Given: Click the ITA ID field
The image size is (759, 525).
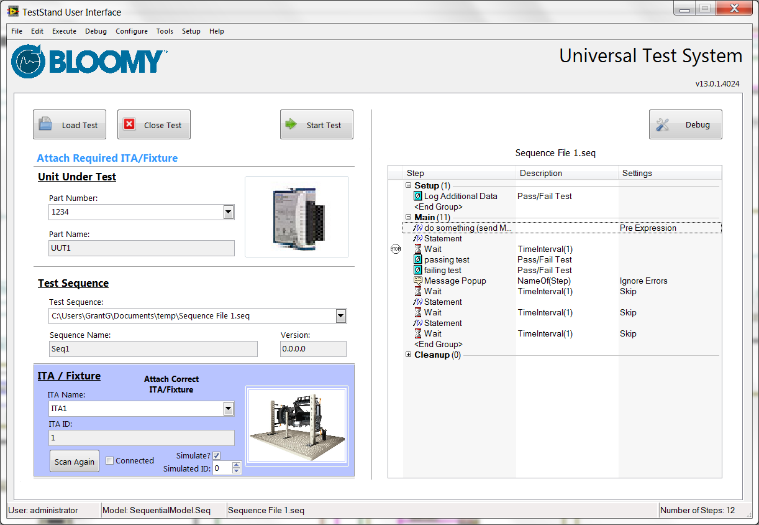Looking at the screenshot, I should coord(141,438).
